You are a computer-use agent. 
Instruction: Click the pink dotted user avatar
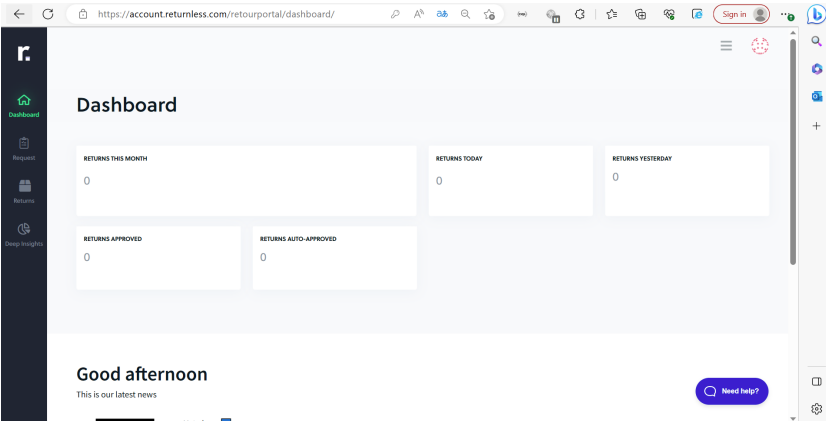point(760,46)
